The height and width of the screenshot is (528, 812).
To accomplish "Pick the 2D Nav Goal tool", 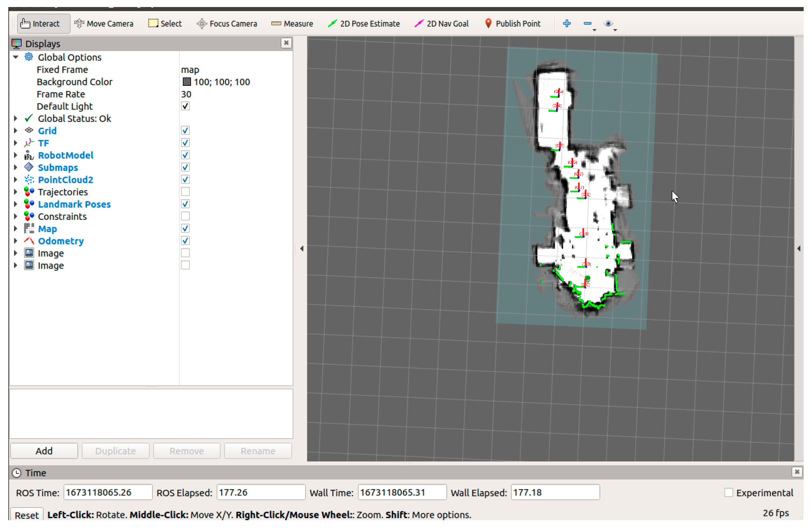I will coord(442,23).
